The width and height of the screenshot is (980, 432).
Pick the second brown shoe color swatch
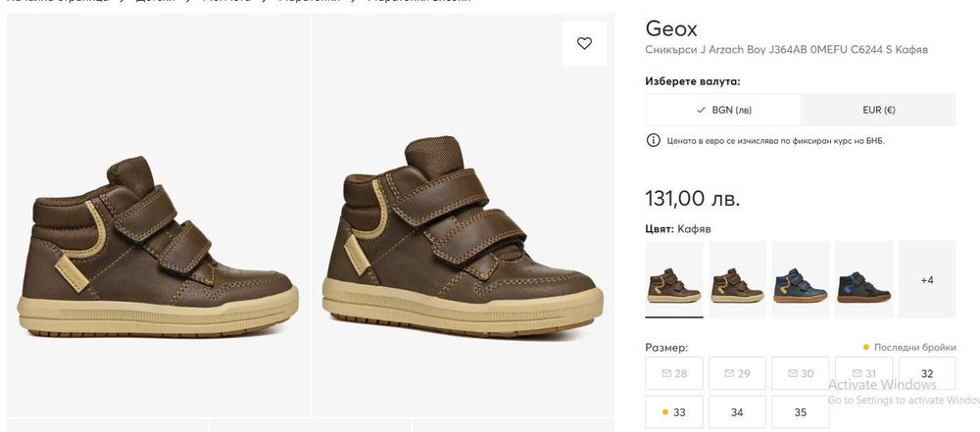(737, 280)
